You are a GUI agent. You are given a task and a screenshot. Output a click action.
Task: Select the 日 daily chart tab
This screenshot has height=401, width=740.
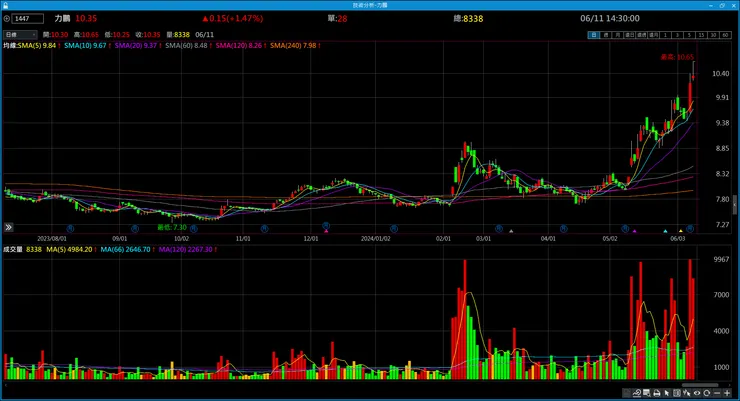(594, 35)
